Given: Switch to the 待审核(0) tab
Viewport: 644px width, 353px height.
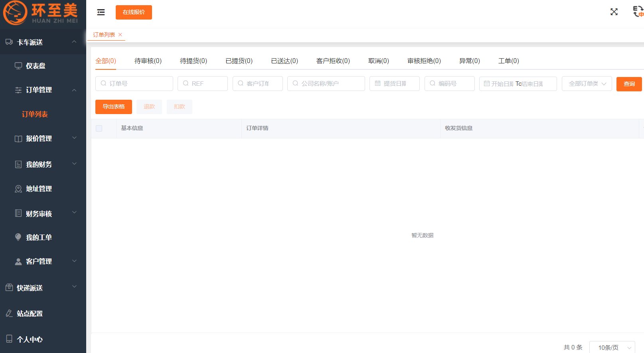Looking at the screenshot, I should 148,61.
